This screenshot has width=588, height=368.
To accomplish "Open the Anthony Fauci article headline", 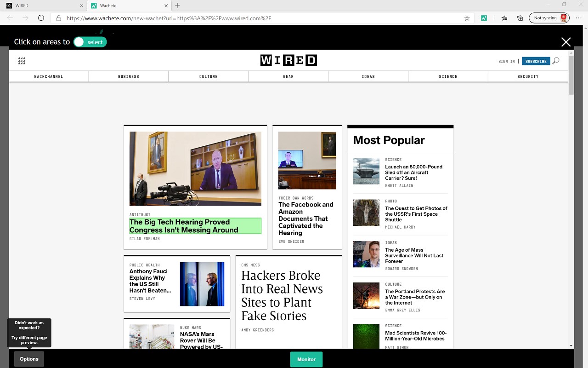I will (x=150, y=281).
